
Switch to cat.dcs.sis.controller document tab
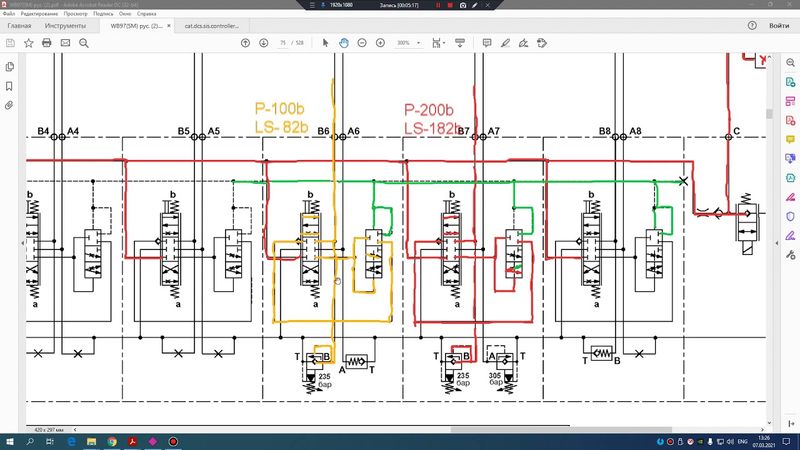(x=214, y=26)
